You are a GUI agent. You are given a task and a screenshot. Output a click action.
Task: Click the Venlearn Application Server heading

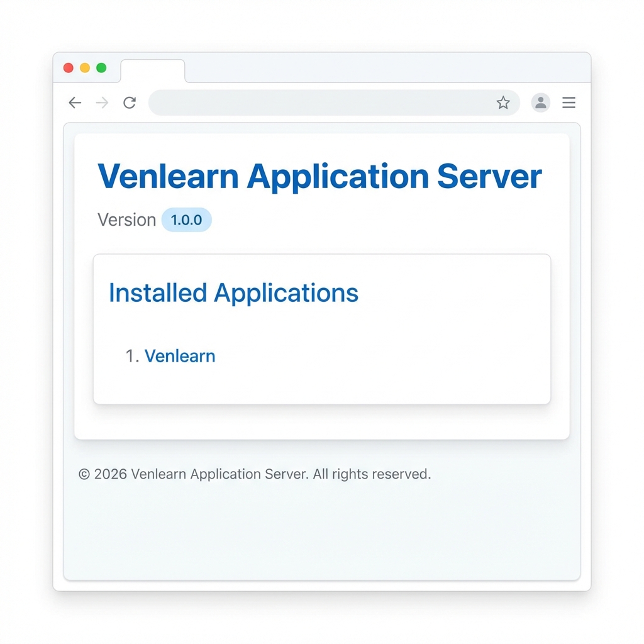pyautogui.click(x=319, y=177)
